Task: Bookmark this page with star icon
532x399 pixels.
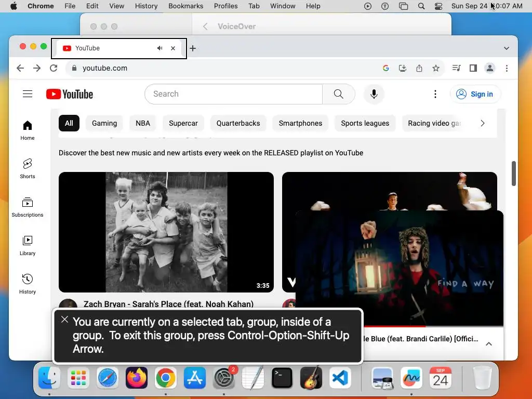Action: [x=436, y=68]
